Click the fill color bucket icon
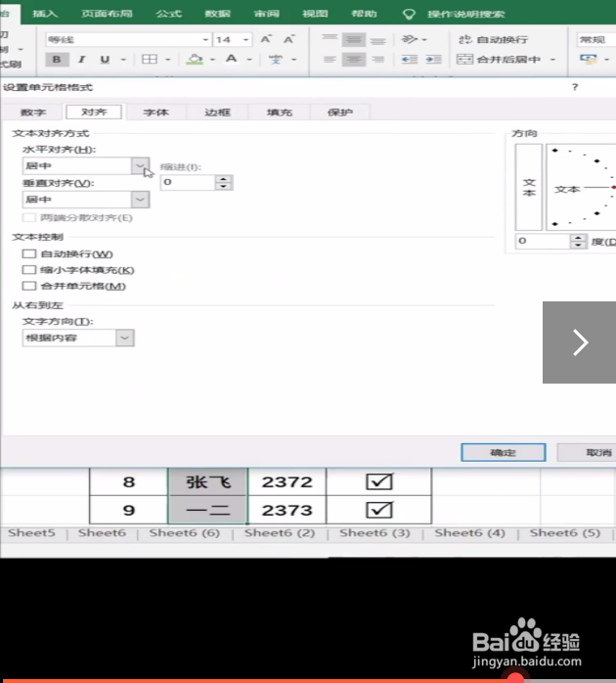 coord(195,60)
